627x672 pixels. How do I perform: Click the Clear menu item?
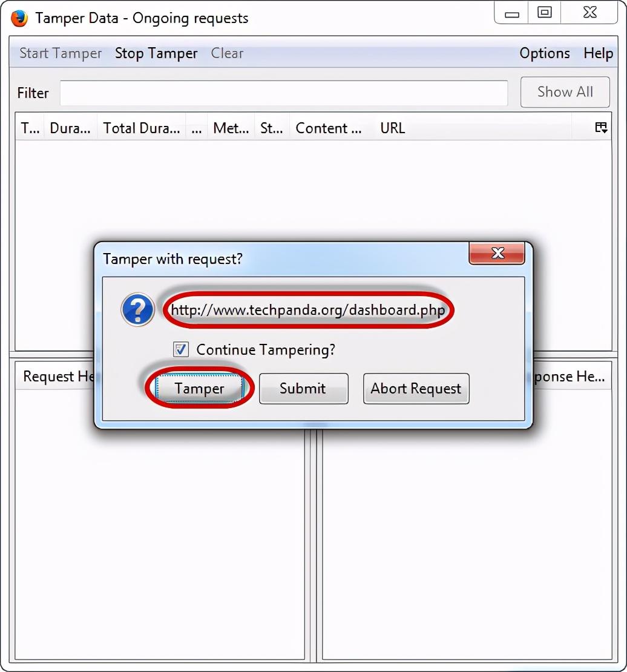click(x=227, y=53)
